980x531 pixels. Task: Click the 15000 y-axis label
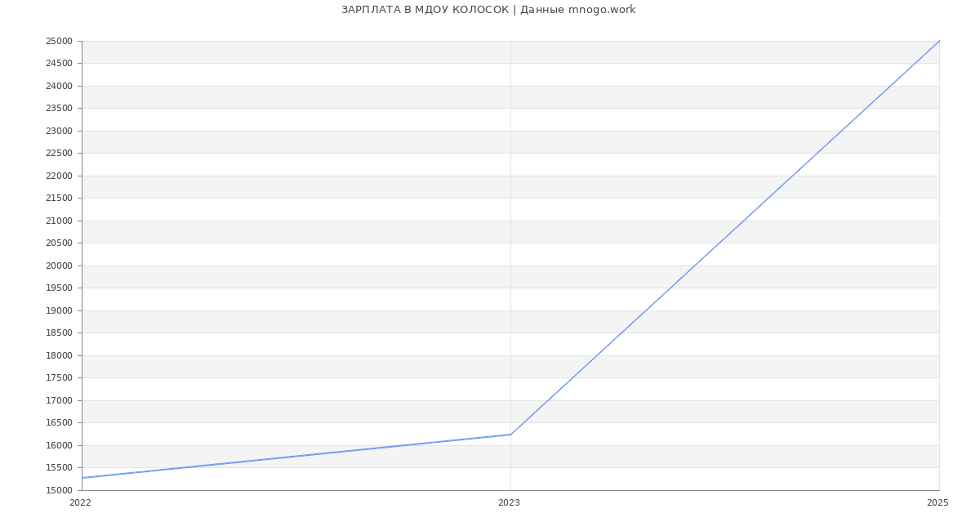(x=60, y=490)
